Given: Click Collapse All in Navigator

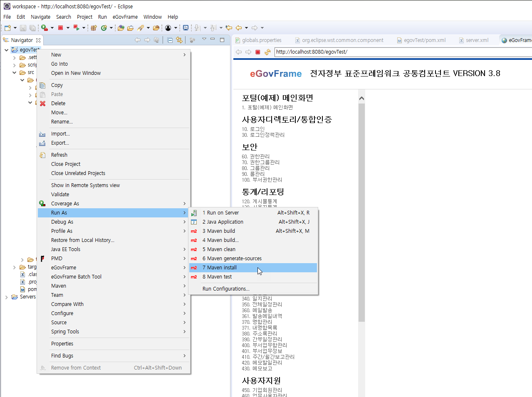Looking at the screenshot, I should pyautogui.click(x=170, y=40).
